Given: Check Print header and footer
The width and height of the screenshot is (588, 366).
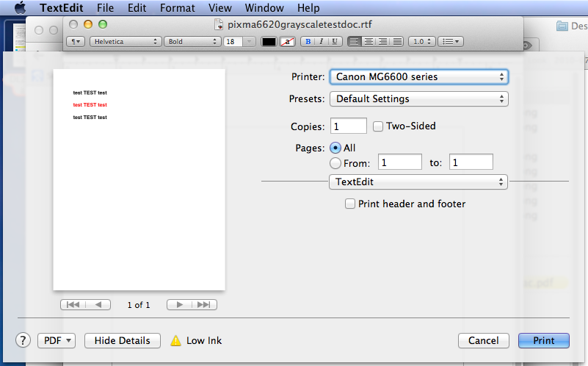Looking at the screenshot, I should point(351,204).
